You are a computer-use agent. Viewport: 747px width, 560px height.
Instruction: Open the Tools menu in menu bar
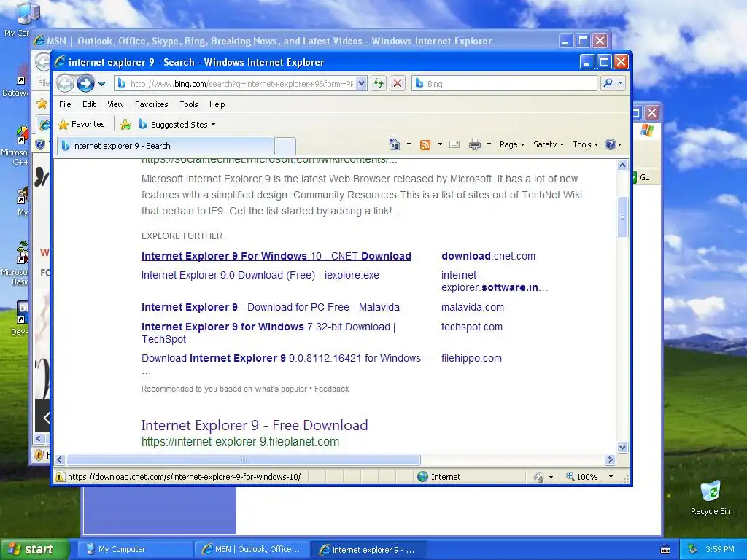[x=189, y=104]
